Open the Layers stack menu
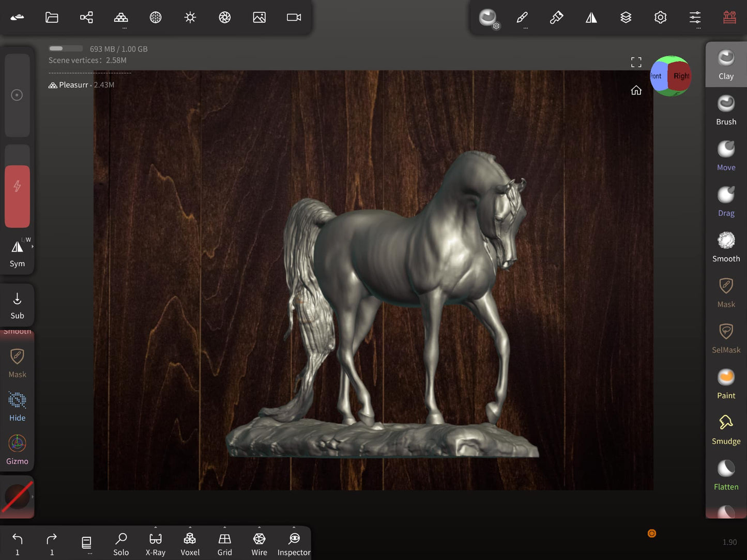Viewport: 747px width, 560px height. (x=626, y=18)
